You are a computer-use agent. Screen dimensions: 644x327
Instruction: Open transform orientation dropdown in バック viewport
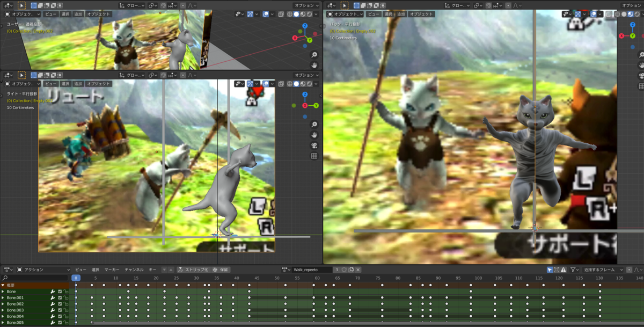pyautogui.click(x=457, y=5)
